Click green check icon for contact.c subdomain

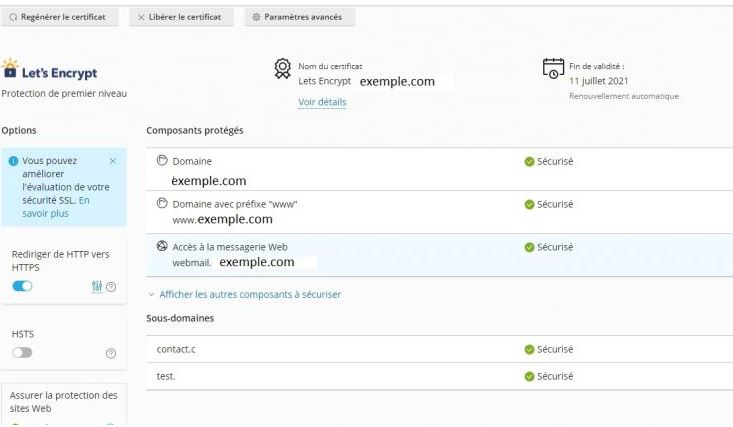529,349
